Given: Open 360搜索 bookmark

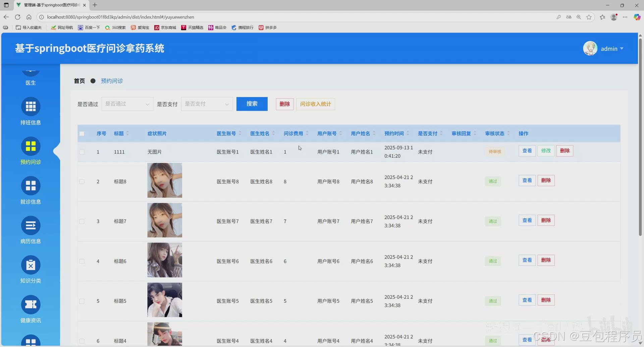Looking at the screenshot, I should (115, 27).
